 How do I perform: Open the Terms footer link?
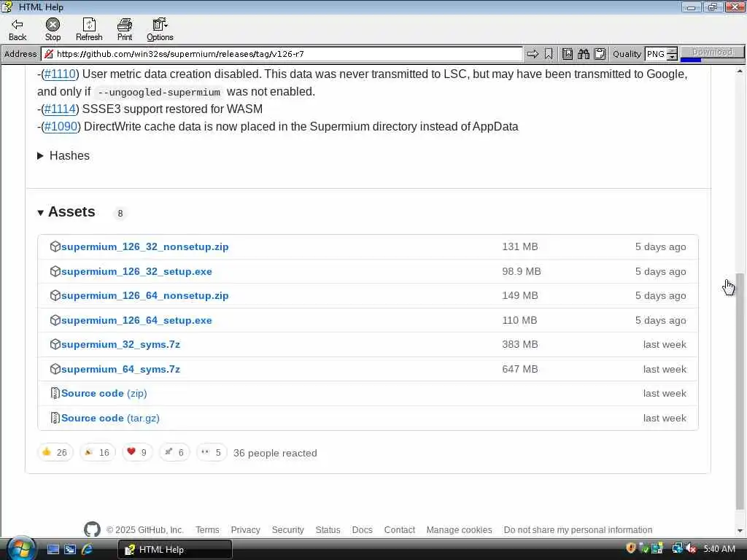(207, 530)
